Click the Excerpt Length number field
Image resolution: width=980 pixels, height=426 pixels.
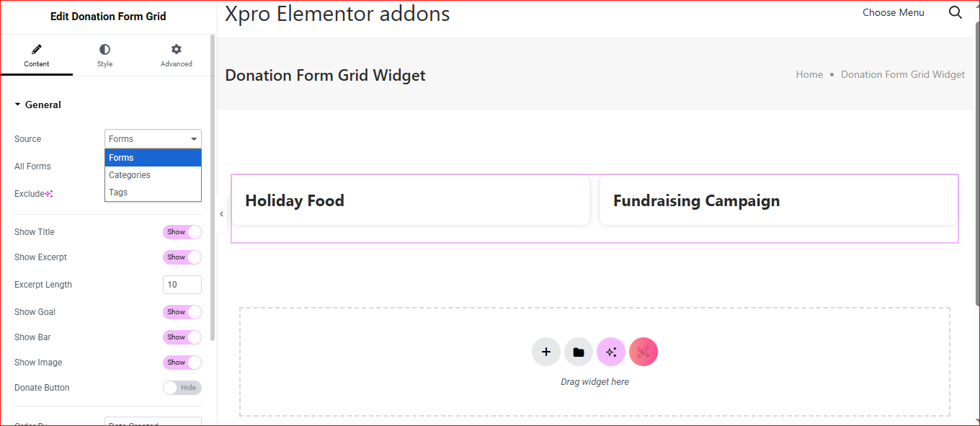click(182, 285)
